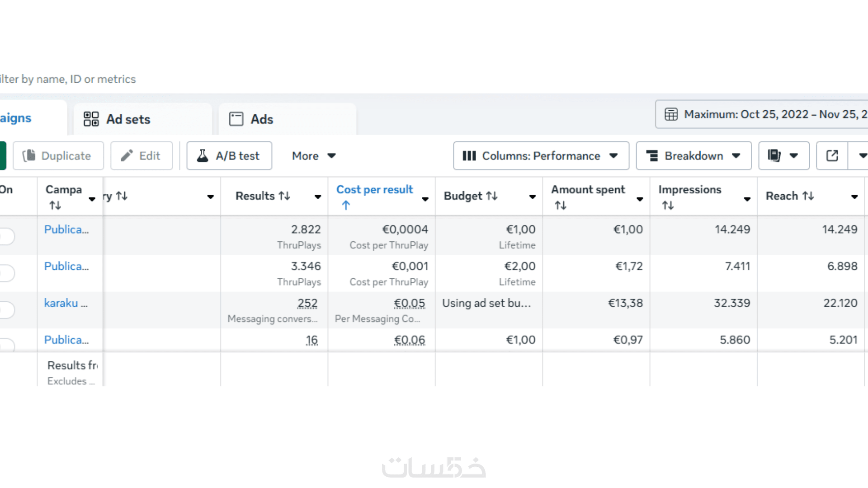Start an A/B test
The width and height of the screenshot is (868, 488).
pyautogui.click(x=229, y=156)
